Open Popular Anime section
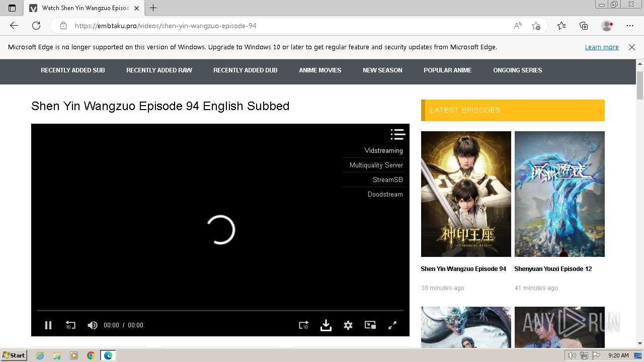Viewport: 644px width, 362px height. (448, 70)
